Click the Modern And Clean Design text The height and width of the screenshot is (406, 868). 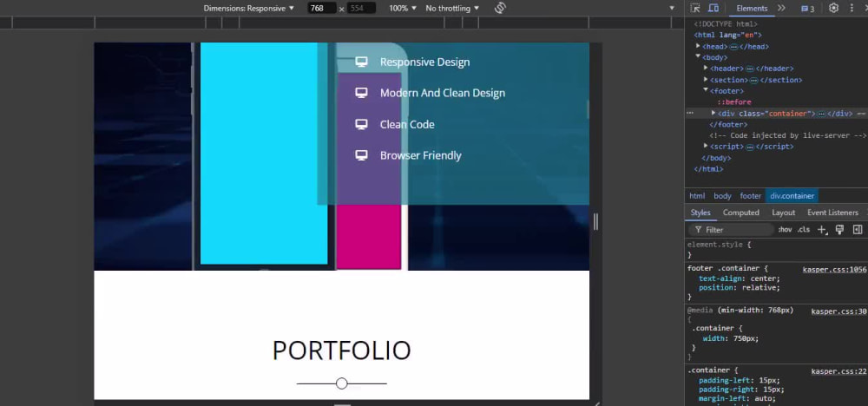pyautogui.click(x=443, y=93)
